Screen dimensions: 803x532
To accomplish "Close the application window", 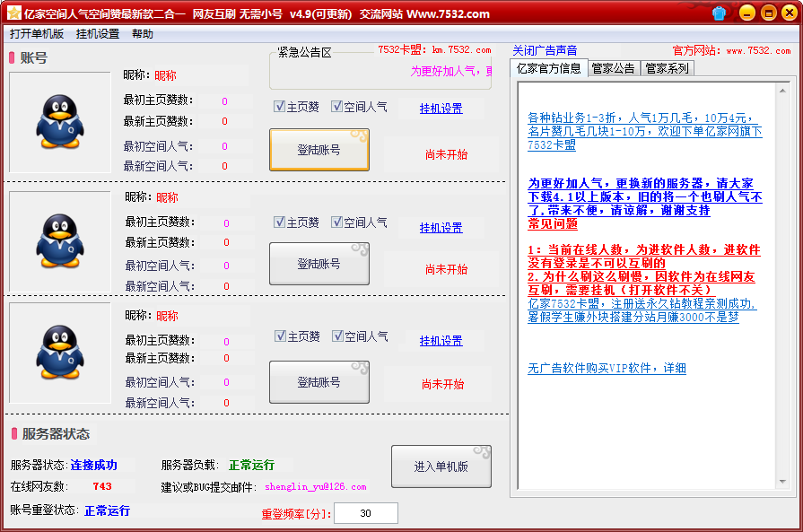I will 790,13.
